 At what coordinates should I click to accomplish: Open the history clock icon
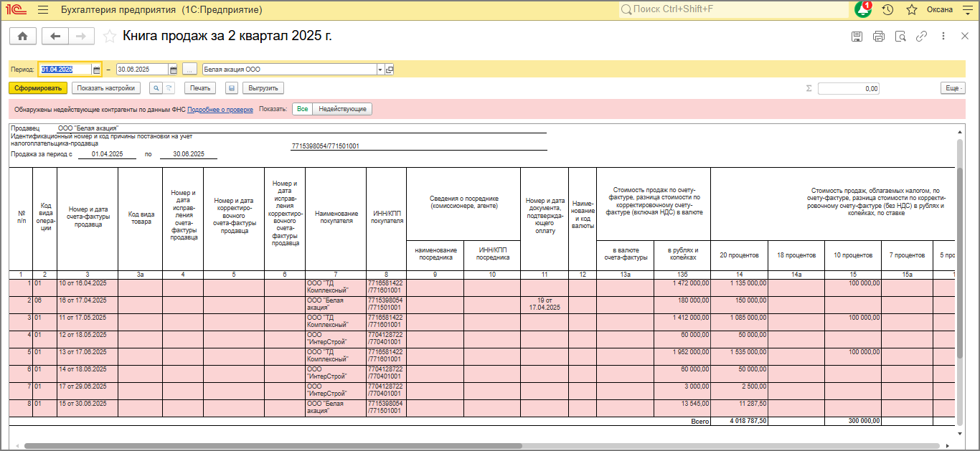click(887, 10)
